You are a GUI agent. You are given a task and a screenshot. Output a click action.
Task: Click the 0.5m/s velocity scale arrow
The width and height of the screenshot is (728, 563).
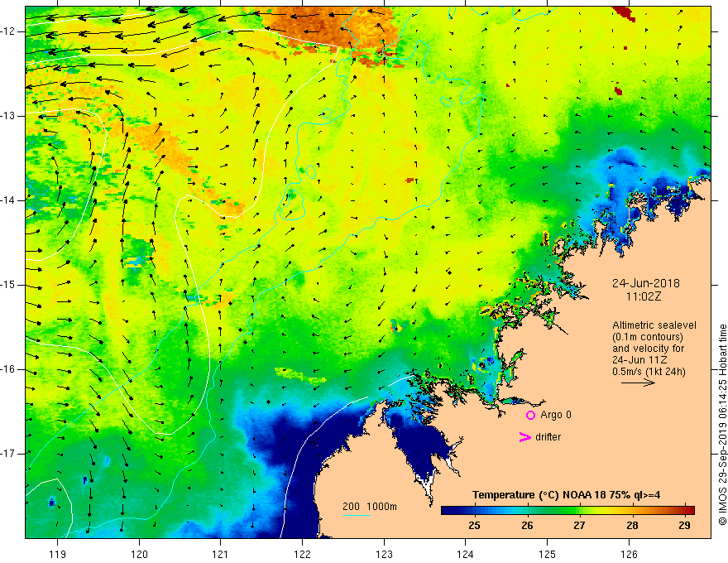point(639,383)
